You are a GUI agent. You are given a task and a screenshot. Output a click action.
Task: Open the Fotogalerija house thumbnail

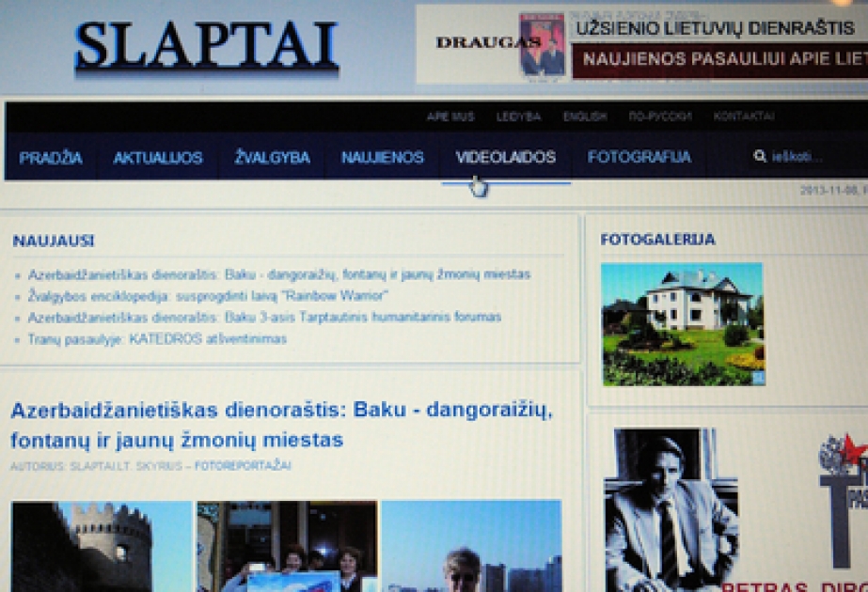pyautogui.click(x=683, y=324)
